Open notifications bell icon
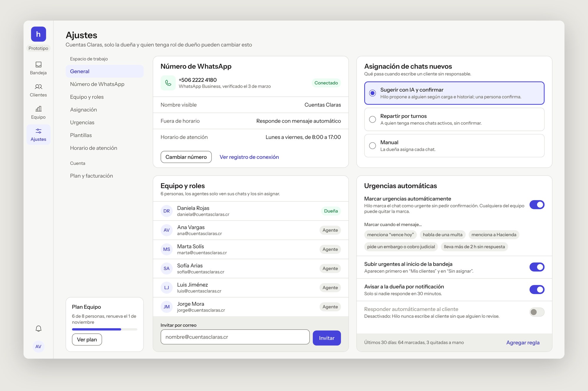 39,328
